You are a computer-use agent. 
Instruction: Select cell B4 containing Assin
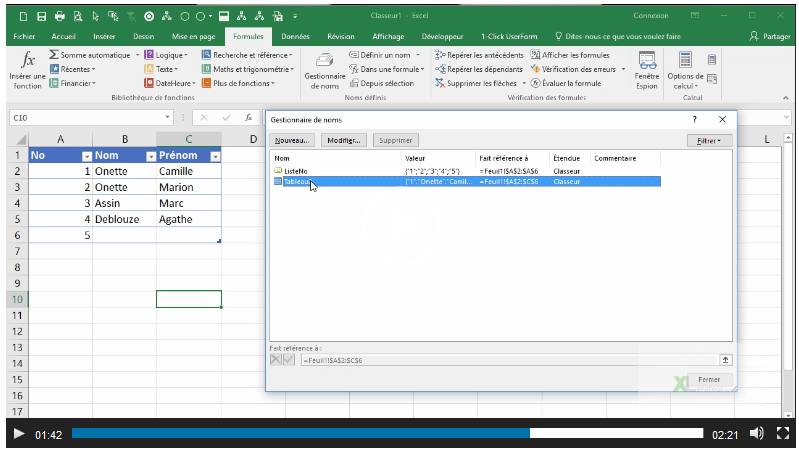pos(125,203)
